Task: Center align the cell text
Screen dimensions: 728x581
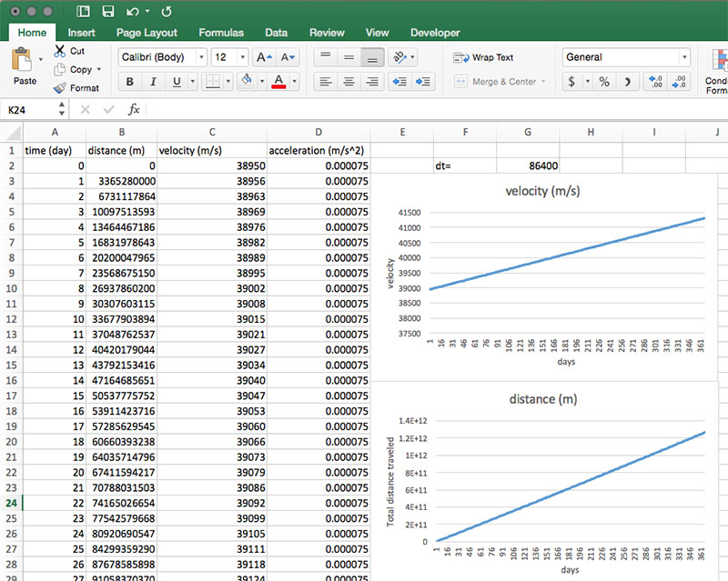Action: coord(349,82)
